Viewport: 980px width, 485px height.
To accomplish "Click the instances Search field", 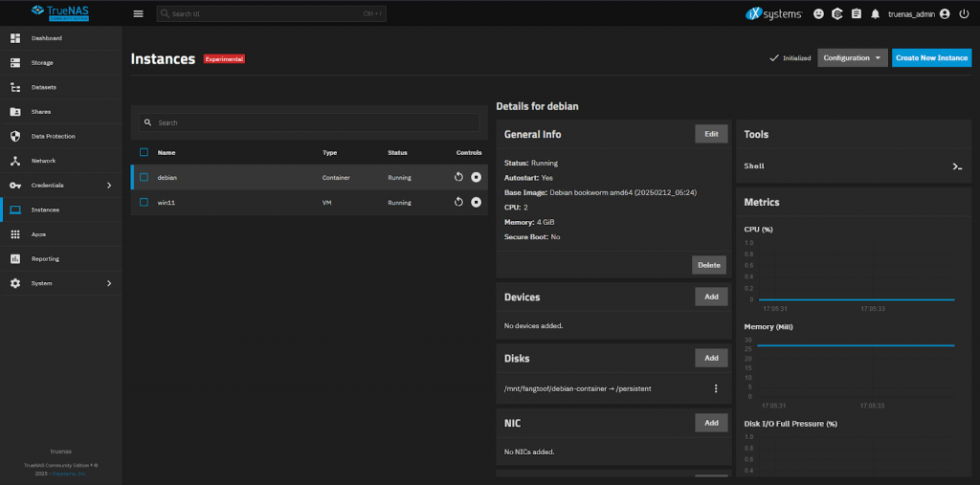I will click(x=309, y=122).
